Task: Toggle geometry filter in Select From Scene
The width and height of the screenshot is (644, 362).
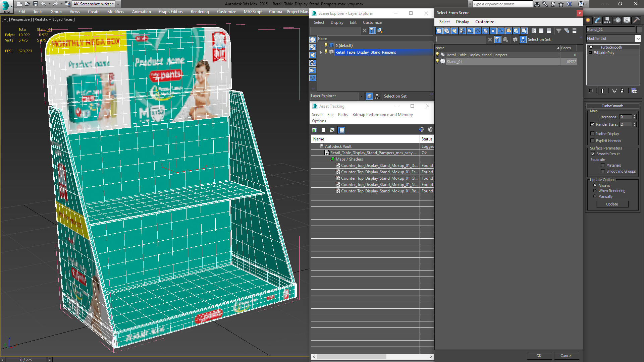Action: pyautogui.click(x=439, y=31)
